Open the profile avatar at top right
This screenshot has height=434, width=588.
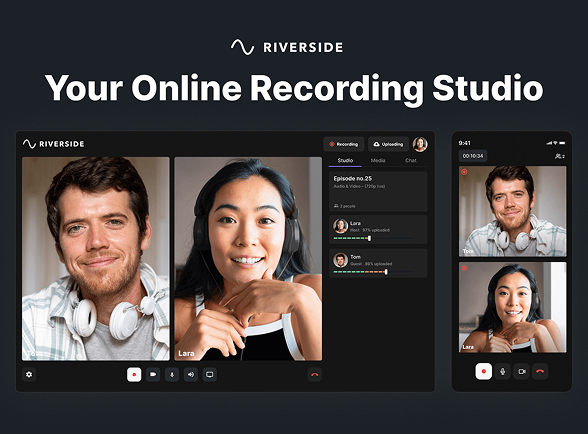pos(420,144)
